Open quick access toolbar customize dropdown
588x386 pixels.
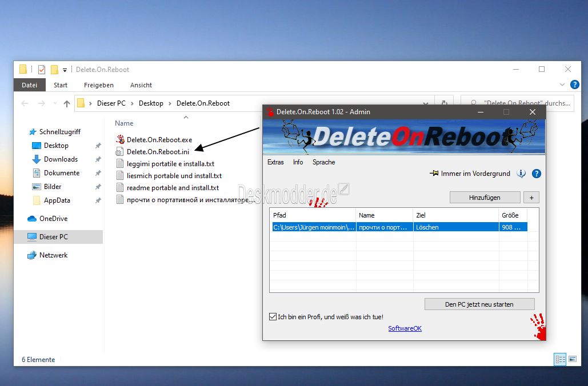pos(65,70)
